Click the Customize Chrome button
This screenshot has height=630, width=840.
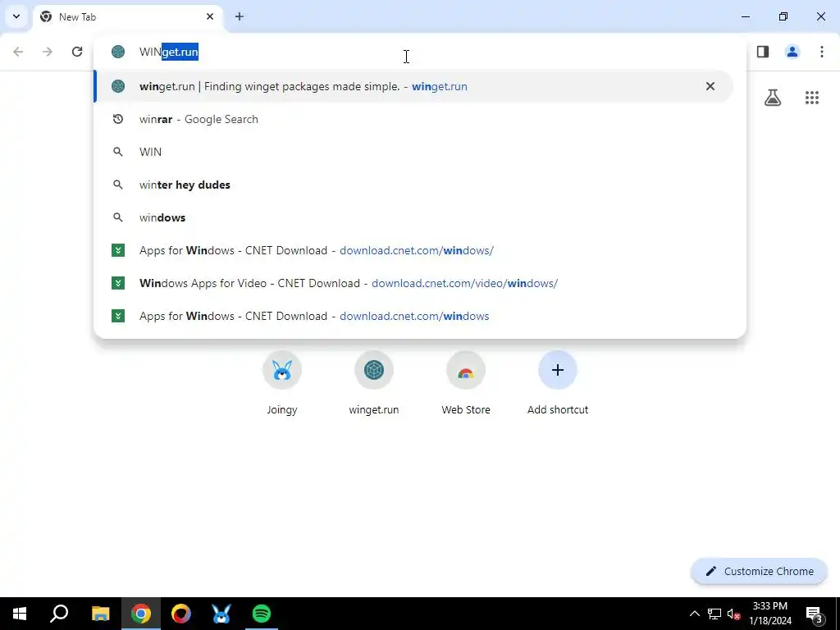(x=759, y=571)
